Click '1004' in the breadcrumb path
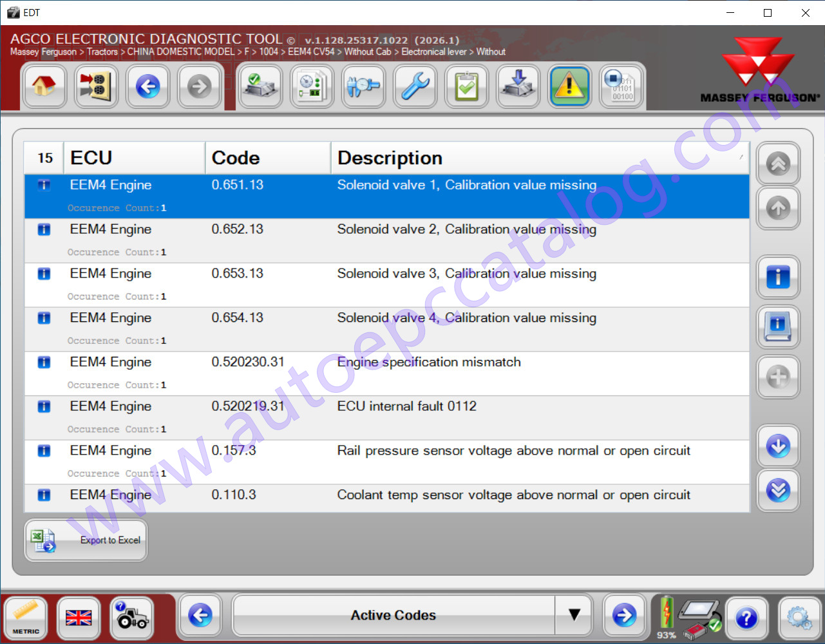The image size is (825, 644). (x=269, y=52)
